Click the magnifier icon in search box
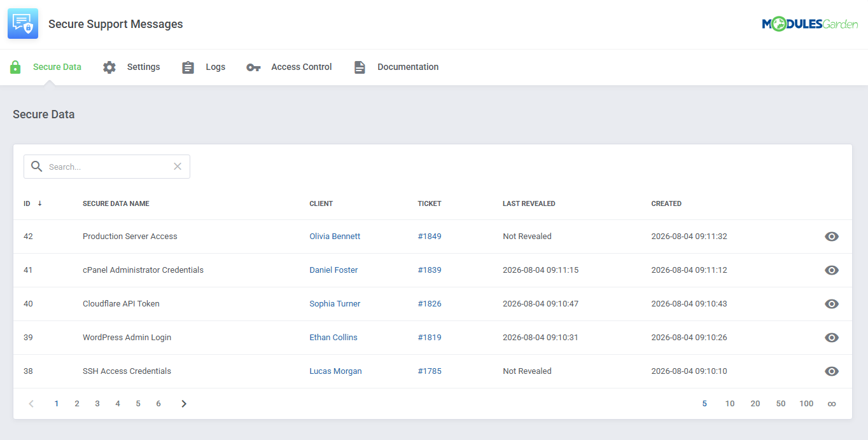 click(x=37, y=167)
